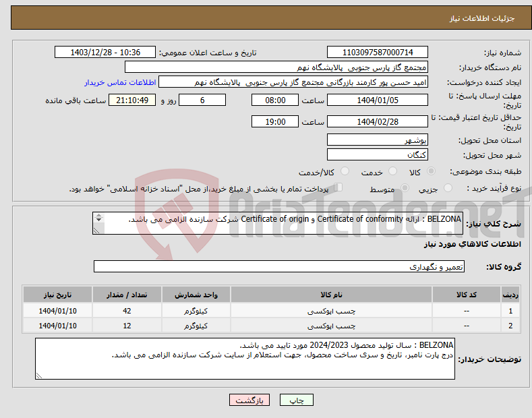
Task: Click the request creator name field
Action: click(293, 82)
